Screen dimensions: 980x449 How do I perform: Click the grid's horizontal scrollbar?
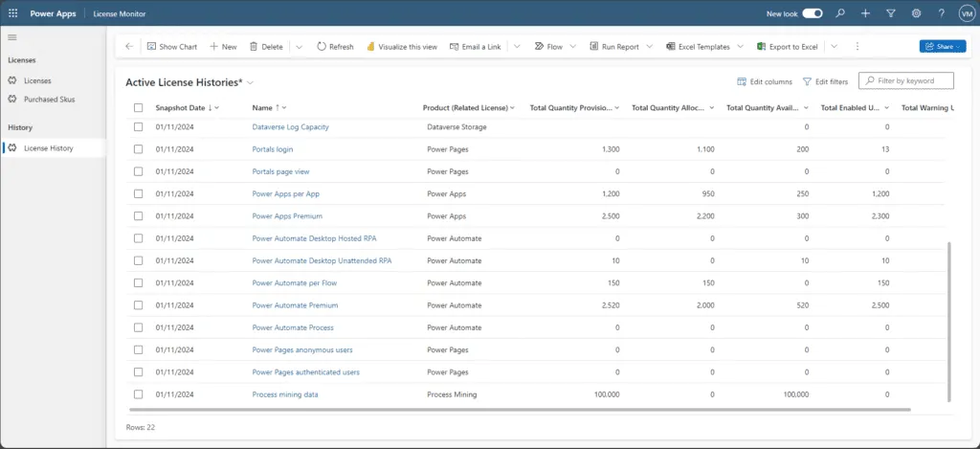pyautogui.click(x=520, y=410)
